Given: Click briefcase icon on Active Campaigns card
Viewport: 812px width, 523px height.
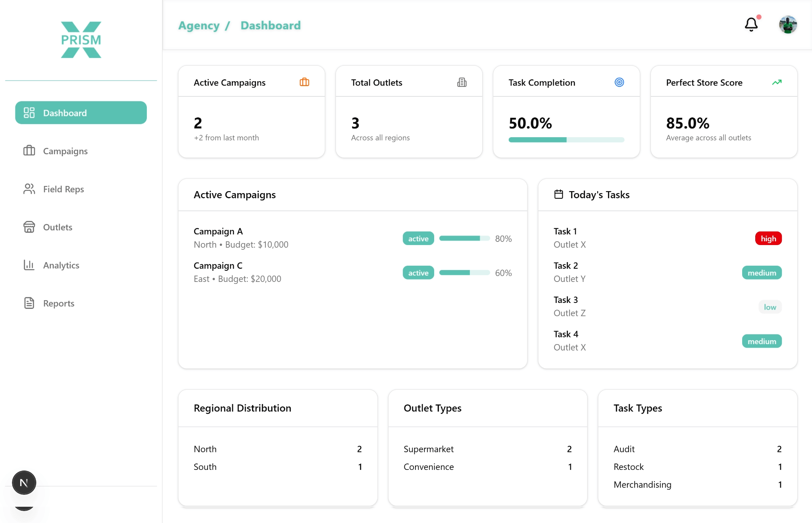Looking at the screenshot, I should [x=304, y=82].
